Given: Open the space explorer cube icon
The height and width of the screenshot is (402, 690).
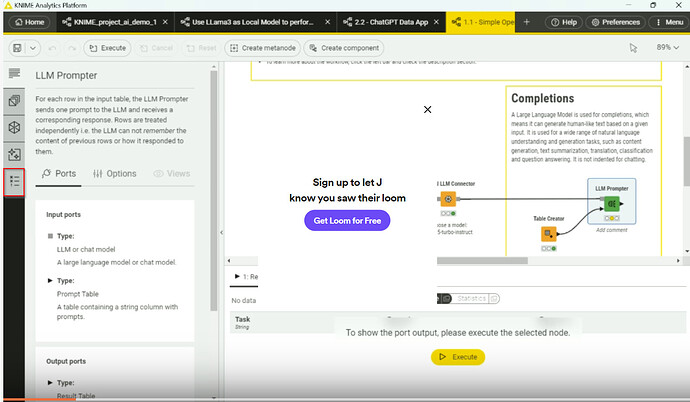Looking at the screenshot, I should [14, 128].
